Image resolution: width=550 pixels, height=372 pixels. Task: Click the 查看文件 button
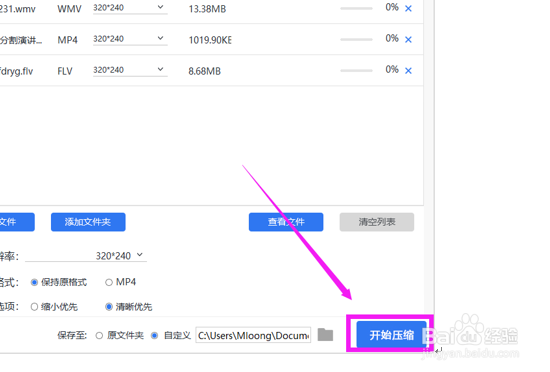tap(286, 222)
